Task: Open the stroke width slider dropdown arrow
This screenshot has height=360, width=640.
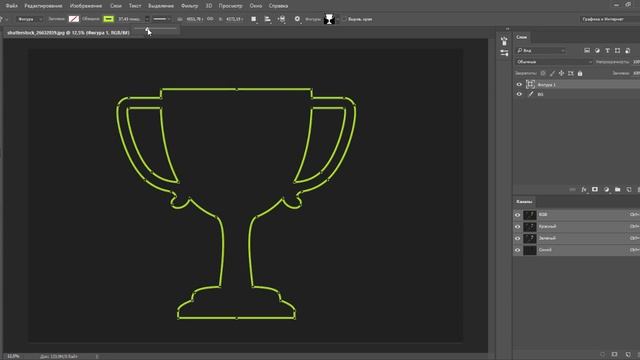Action: [147, 19]
